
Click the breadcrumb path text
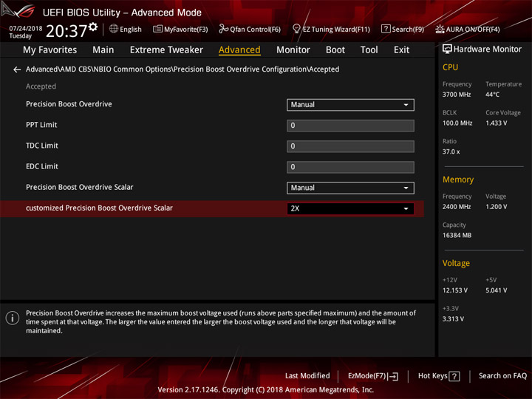tap(183, 69)
